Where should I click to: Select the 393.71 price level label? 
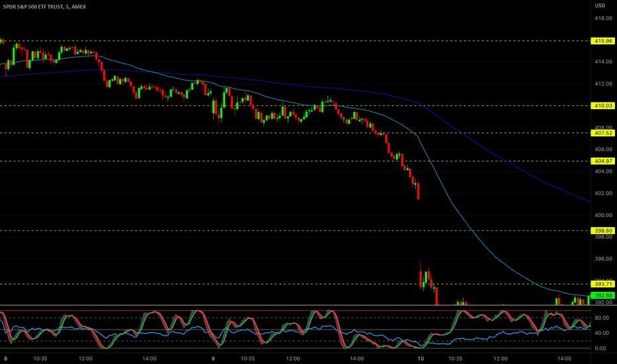click(603, 284)
